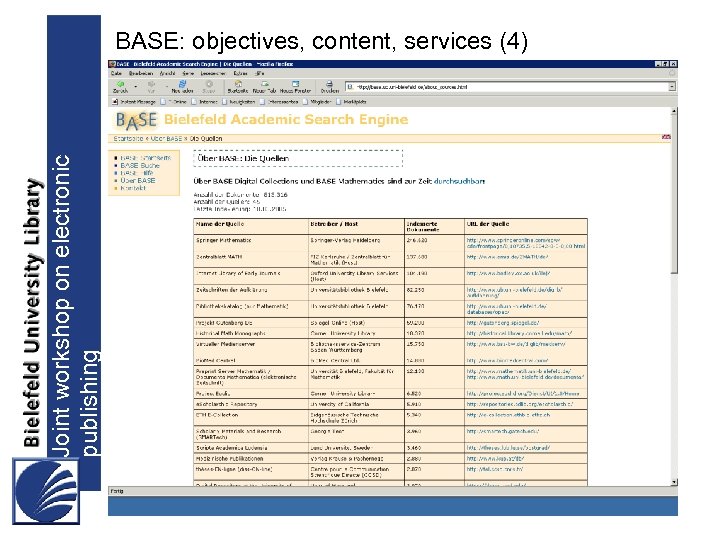This screenshot has width=720, height=540.
Task: Follow the durchsuchbar link
Action: (459, 181)
